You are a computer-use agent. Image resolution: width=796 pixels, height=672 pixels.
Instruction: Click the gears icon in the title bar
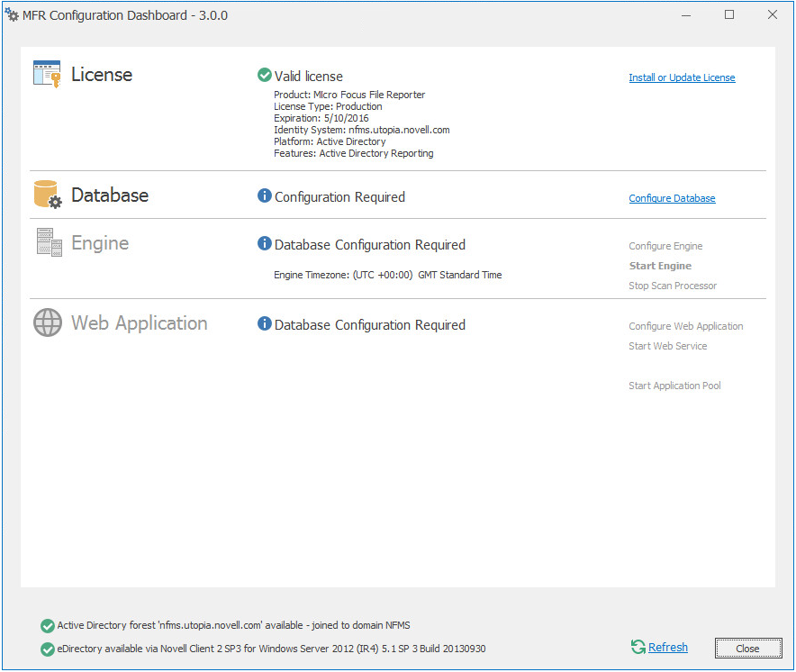(12, 14)
